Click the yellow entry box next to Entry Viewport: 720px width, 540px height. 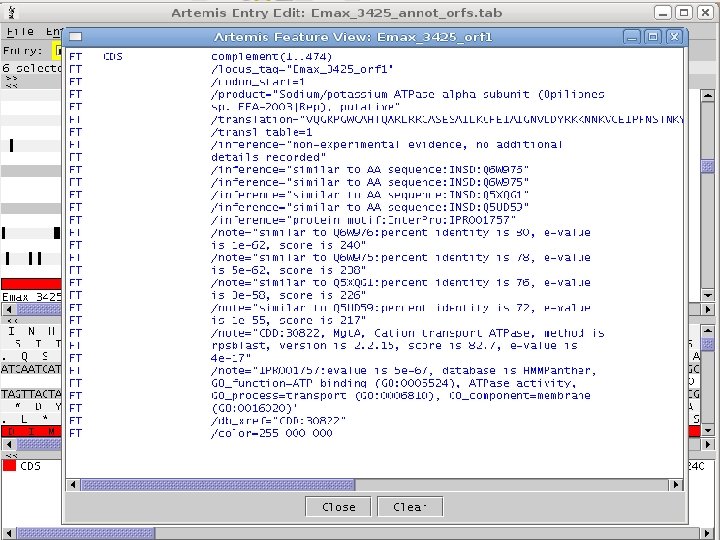point(58,51)
